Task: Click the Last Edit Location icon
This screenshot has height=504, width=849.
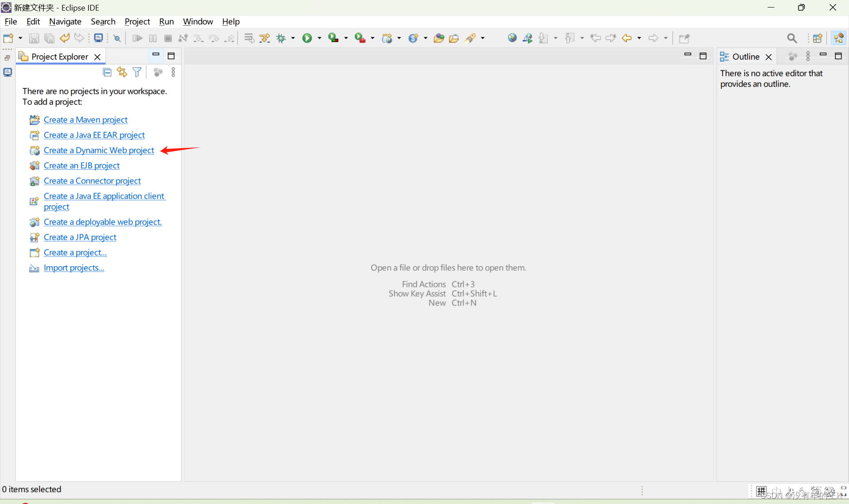Action: tap(596, 38)
